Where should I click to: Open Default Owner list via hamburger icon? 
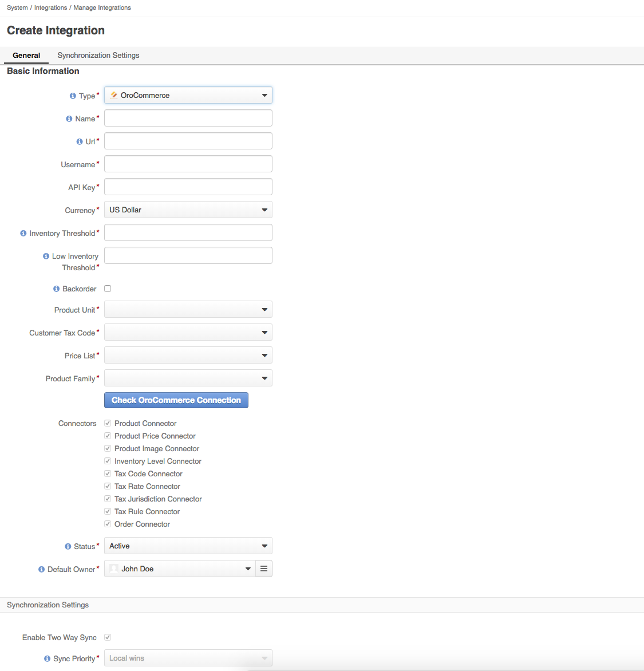pyautogui.click(x=264, y=569)
